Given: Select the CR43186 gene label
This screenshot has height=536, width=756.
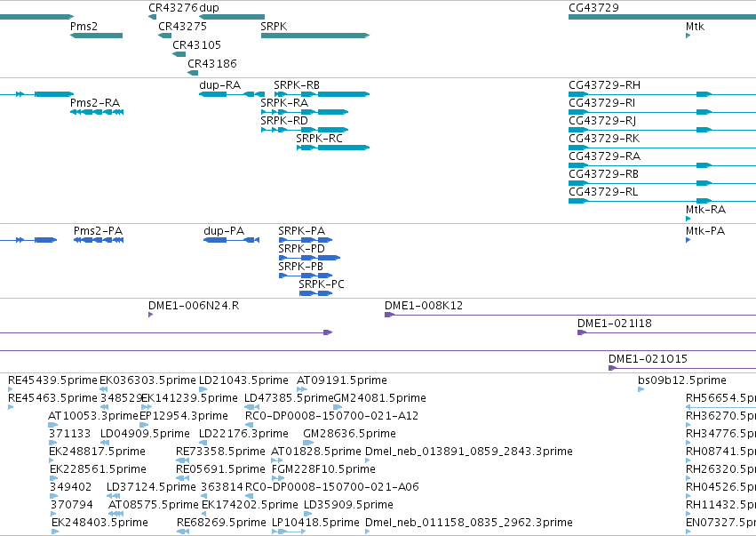Looking at the screenshot, I should coord(212,64).
